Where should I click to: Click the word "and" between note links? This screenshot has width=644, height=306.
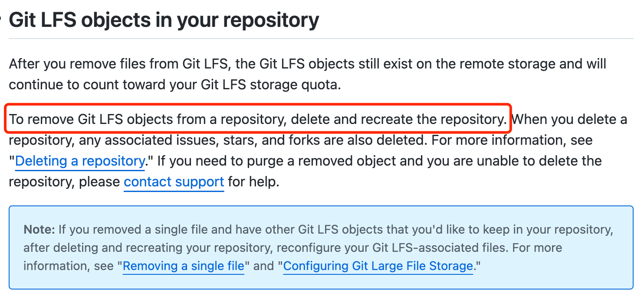pyautogui.click(x=263, y=266)
